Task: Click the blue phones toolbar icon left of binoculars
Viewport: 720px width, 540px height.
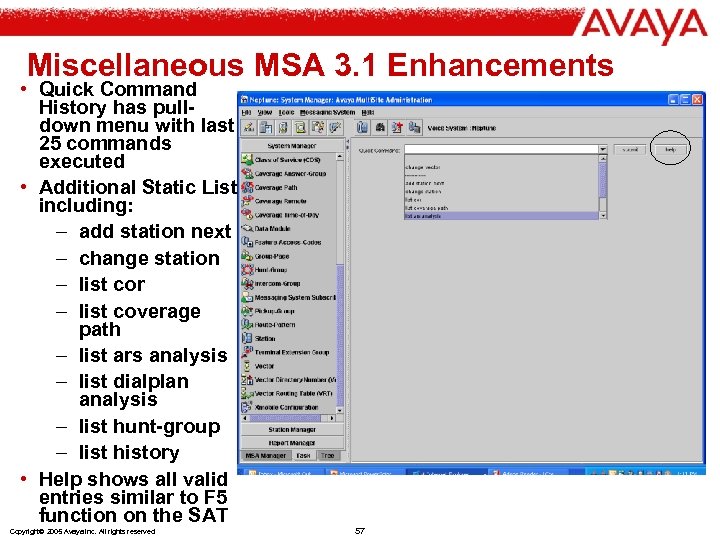Action: click(362, 128)
